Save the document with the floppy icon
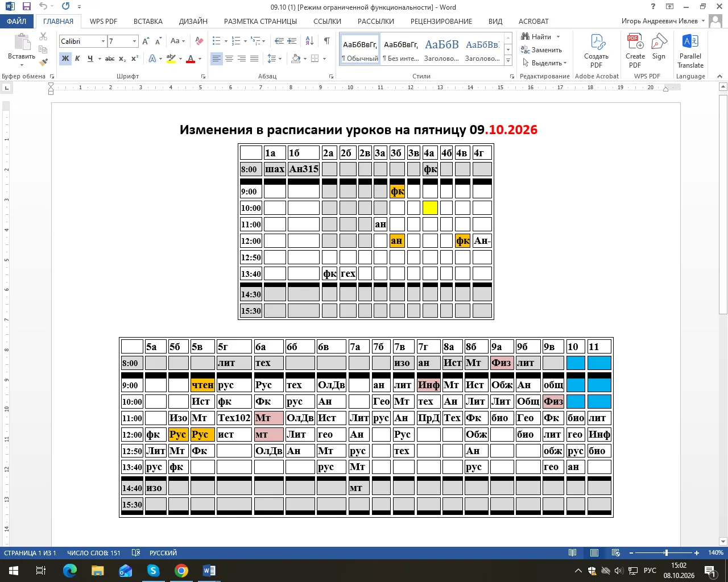 (x=26, y=7)
